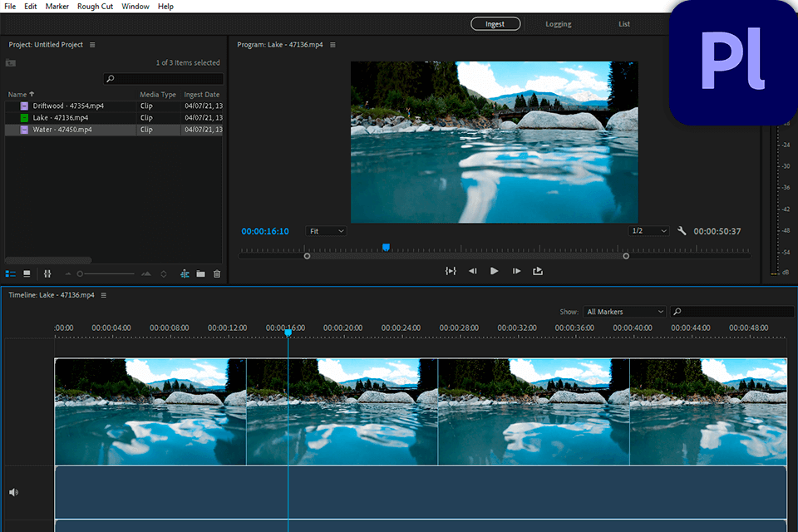Mute the audio track in the timeline
This screenshot has width=798, height=532.
14,491
